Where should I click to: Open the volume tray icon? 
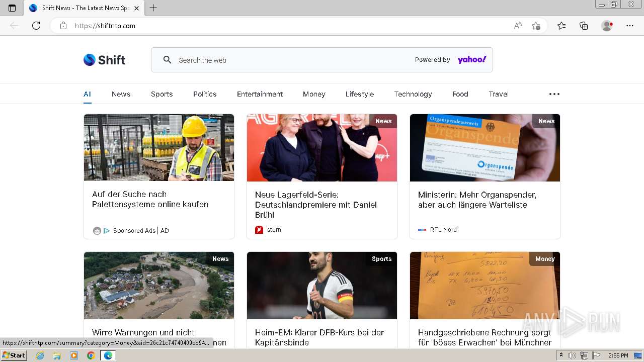pos(572,355)
